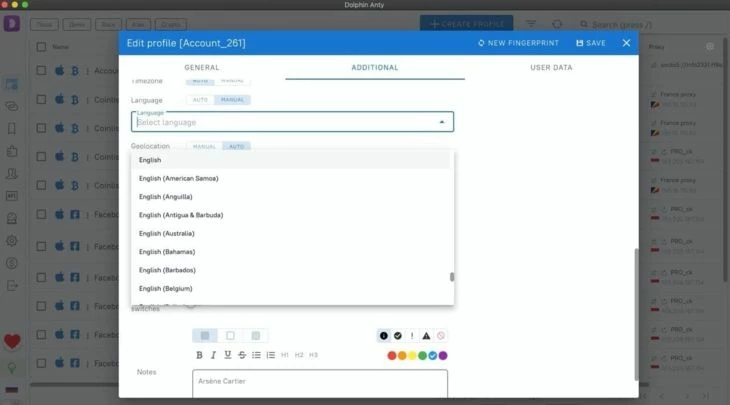Select the checkmark circle note icon
This screenshot has width=730, height=405.
pyautogui.click(x=398, y=336)
